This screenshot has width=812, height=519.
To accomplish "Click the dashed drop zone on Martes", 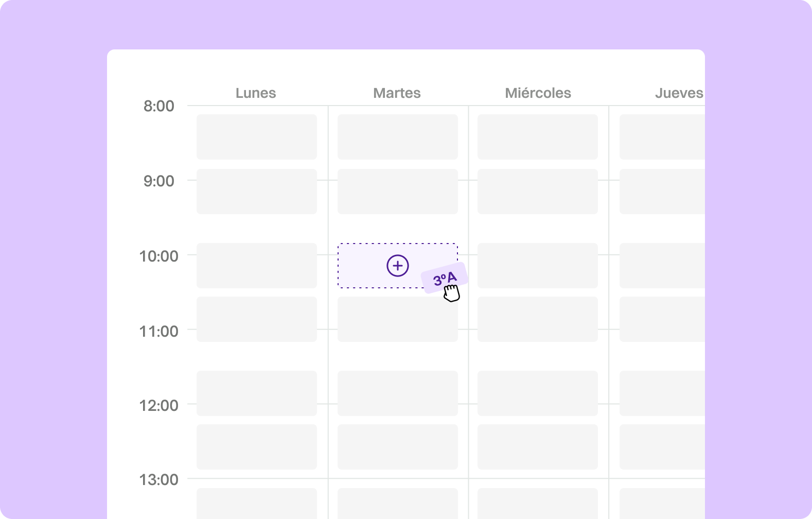I will click(398, 266).
